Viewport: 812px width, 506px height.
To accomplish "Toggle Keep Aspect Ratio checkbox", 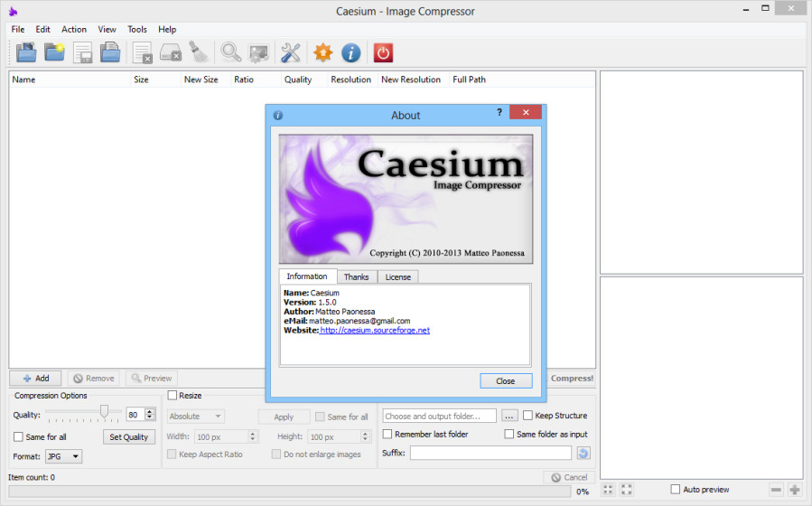I will [172, 454].
